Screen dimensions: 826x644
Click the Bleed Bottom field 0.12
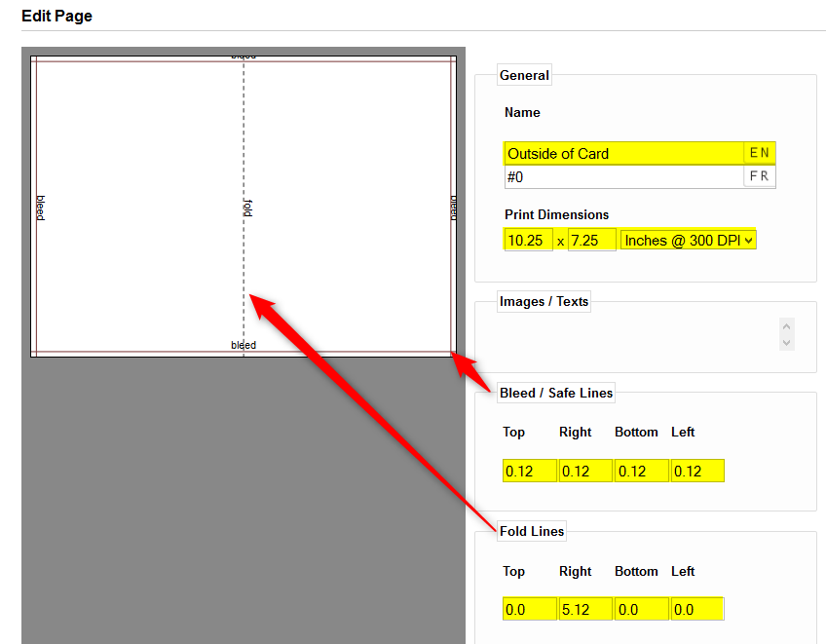coord(642,471)
